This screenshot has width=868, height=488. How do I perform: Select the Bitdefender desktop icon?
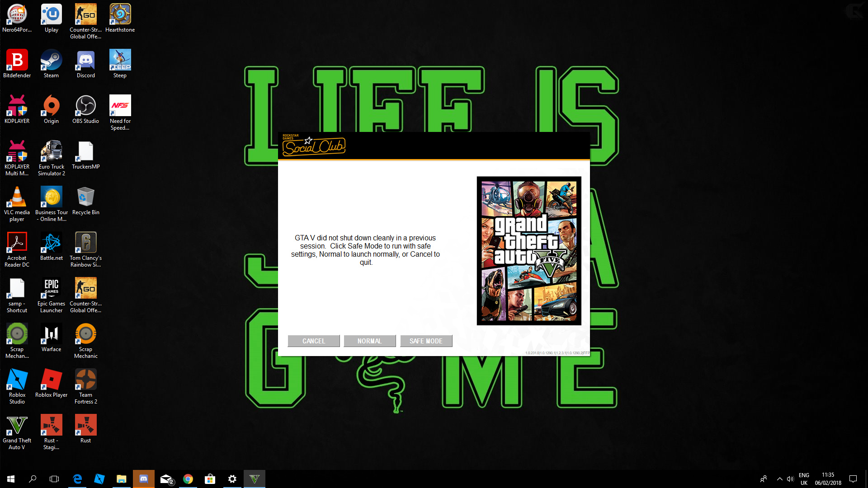[x=17, y=64]
